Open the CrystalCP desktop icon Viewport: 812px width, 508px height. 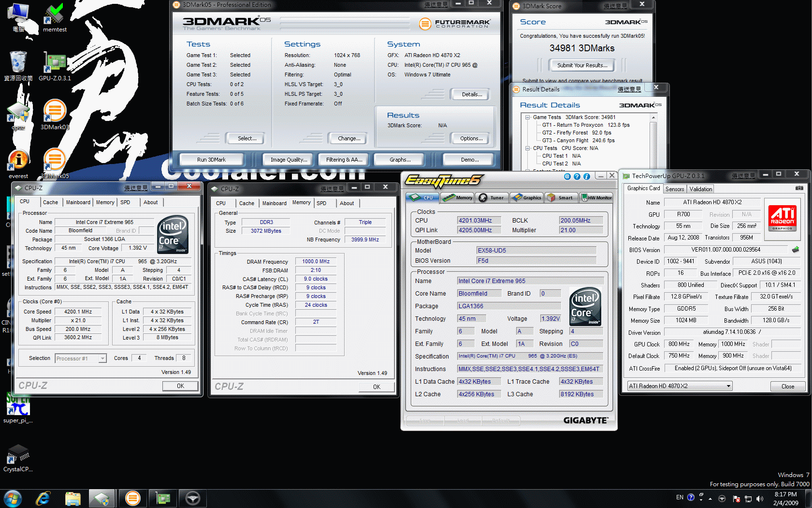point(18,458)
